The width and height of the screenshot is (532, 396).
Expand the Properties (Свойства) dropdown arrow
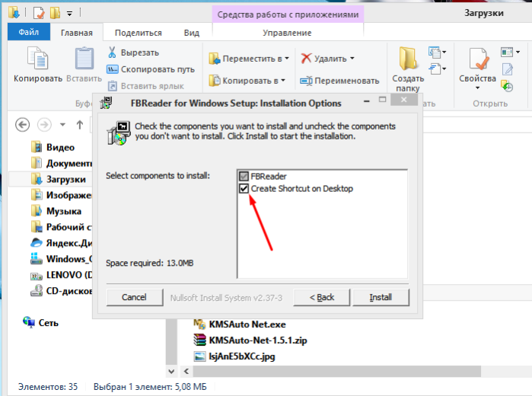tap(477, 88)
